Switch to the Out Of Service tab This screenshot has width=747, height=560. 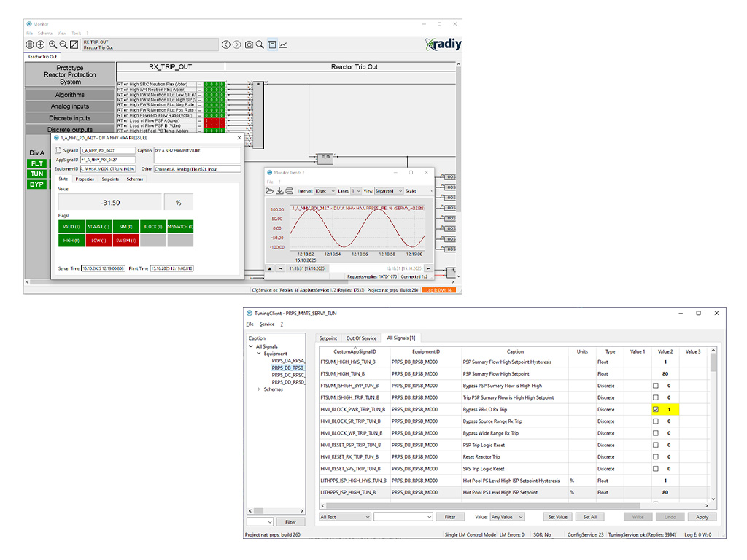coord(362,338)
